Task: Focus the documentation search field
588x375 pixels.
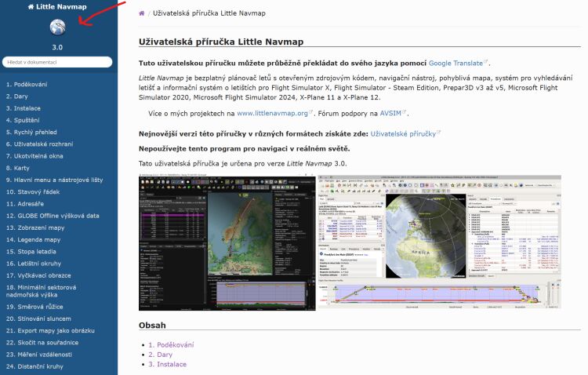Action: pos(57,62)
